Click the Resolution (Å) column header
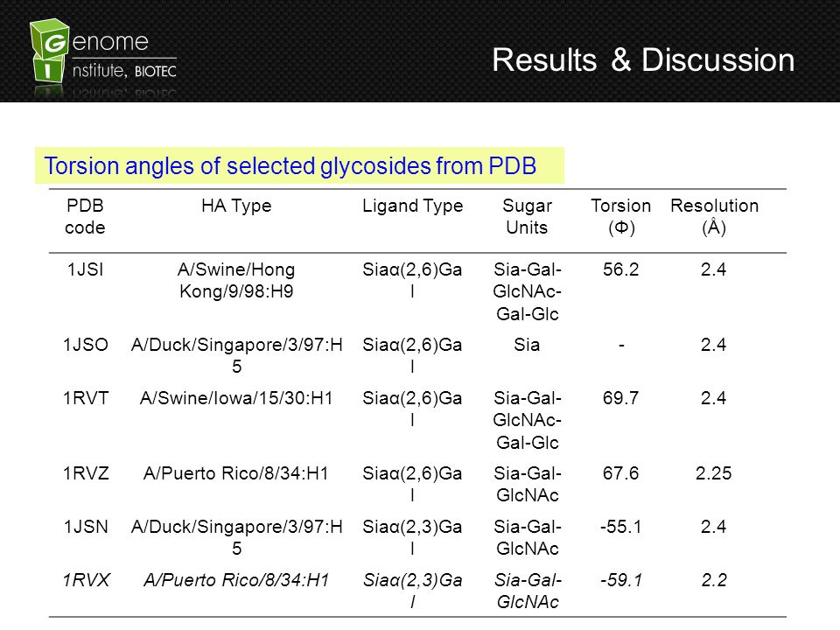840x630 pixels. pyautogui.click(x=714, y=216)
